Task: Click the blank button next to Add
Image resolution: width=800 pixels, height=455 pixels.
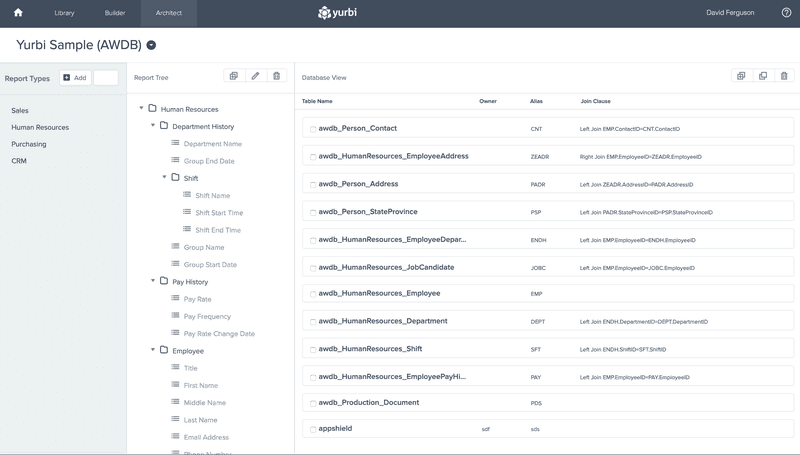Action: (106, 78)
